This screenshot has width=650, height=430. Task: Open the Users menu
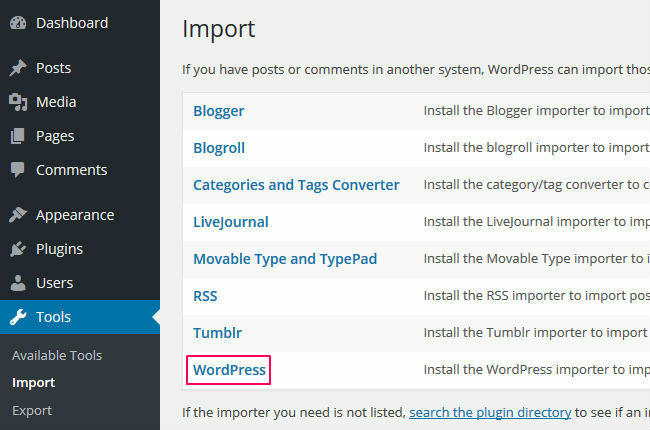coord(54,283)
